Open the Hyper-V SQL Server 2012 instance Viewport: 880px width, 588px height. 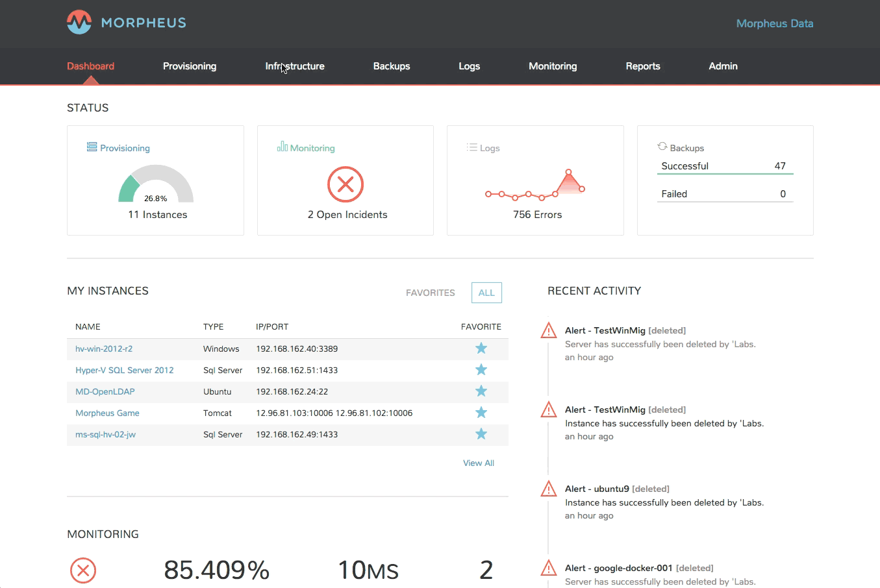coord(125,370)
